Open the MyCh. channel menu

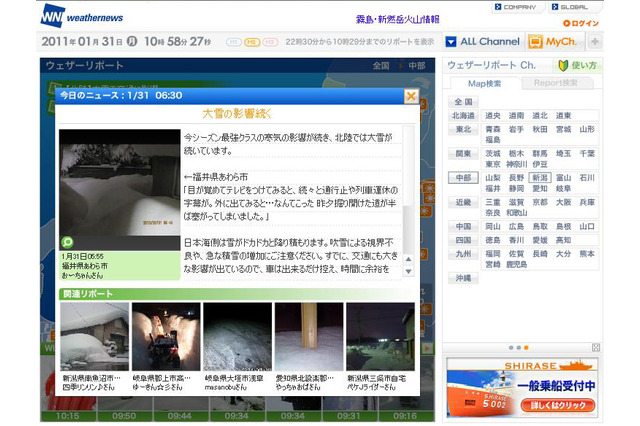point(551,42)
